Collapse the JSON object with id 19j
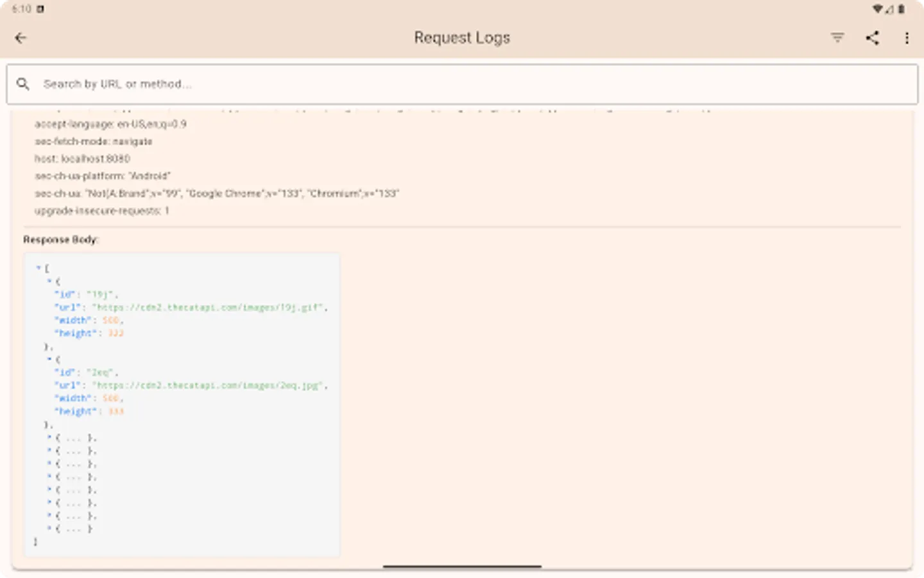Screen dimensions: 924x578 49,281
